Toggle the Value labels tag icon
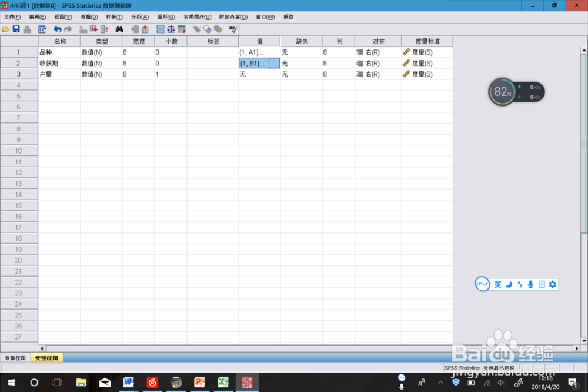 click(x=196, y=29)
